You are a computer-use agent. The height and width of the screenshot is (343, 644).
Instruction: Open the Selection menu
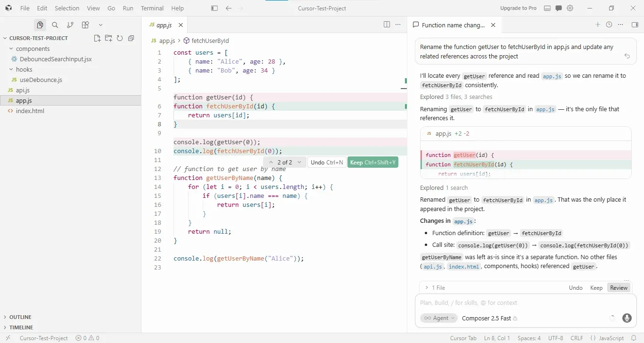pyautogui.click(x=67, y=8)
